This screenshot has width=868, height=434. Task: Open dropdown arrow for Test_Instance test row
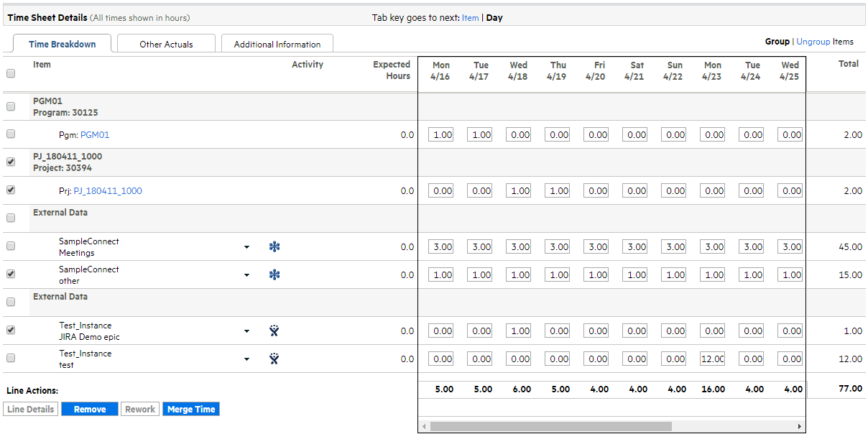[x=246, y=359]
